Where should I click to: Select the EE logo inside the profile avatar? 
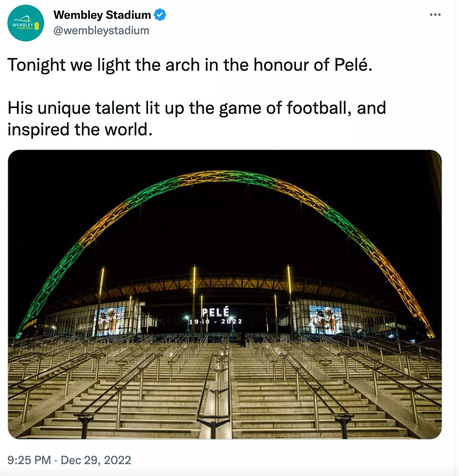click(37, 26)
